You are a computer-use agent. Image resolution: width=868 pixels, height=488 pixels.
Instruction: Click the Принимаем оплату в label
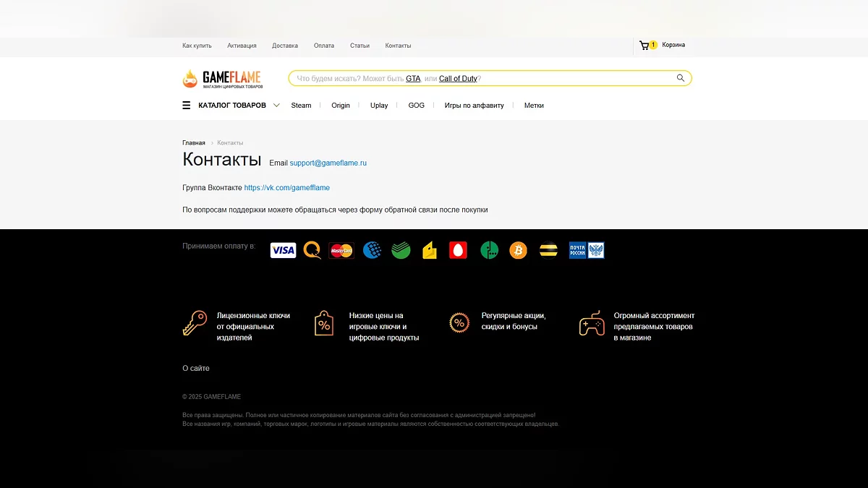pyautogui.click(x=219, y=247)
